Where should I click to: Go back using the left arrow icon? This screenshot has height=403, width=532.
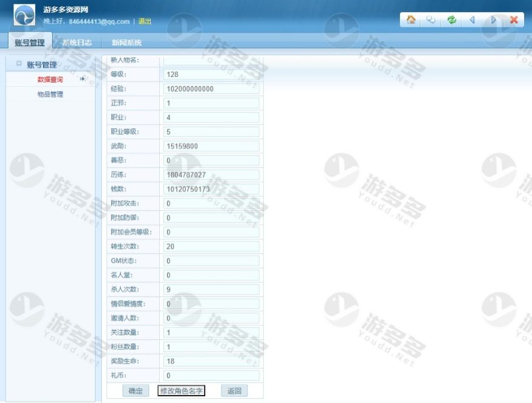472,20
